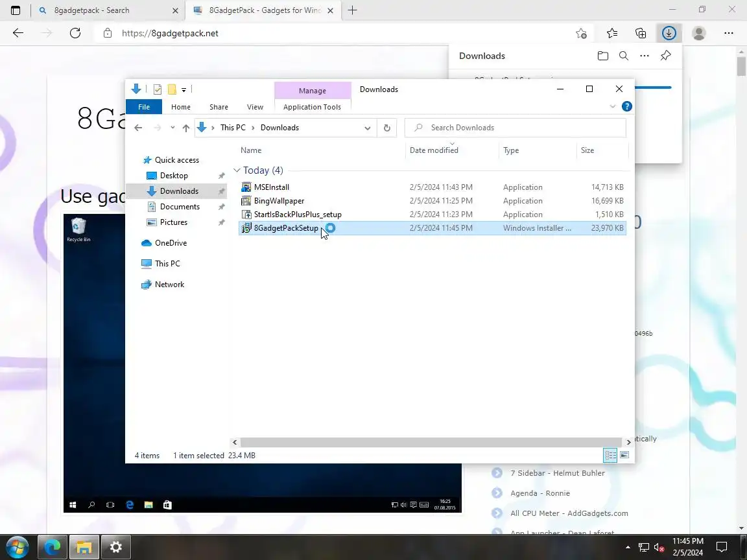Go back in File Explorer
The image size is (747, 560).
point(138,128)
